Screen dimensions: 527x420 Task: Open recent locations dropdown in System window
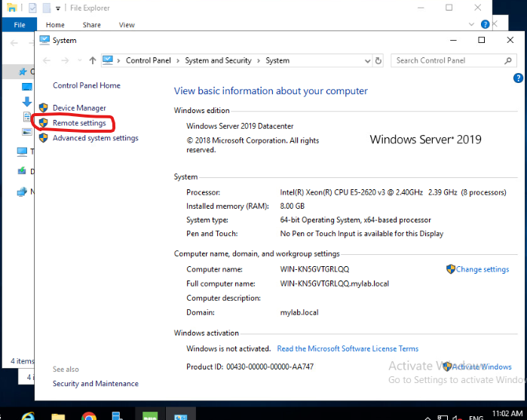coord(80,60)
